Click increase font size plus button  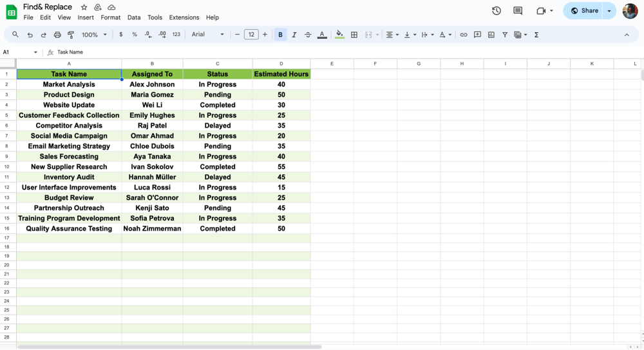tap(265, 35)
